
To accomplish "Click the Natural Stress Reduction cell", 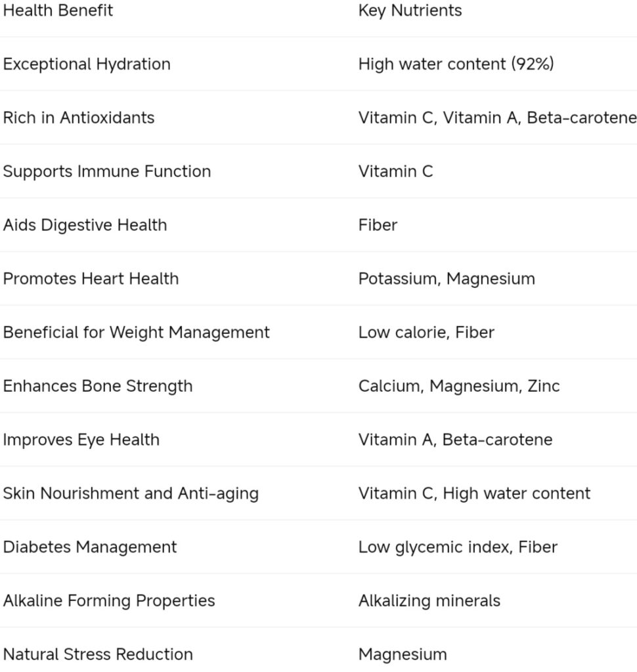I will (98, 654).
